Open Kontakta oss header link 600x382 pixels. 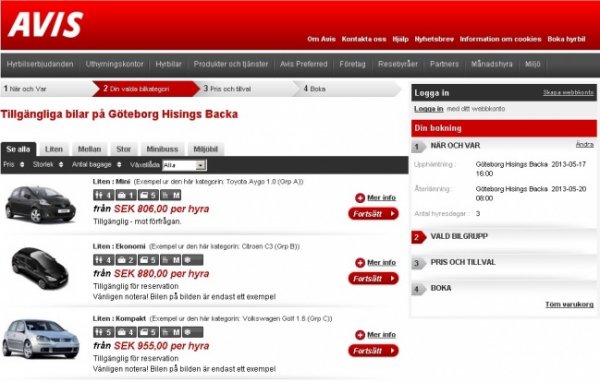tap(364, 39)
